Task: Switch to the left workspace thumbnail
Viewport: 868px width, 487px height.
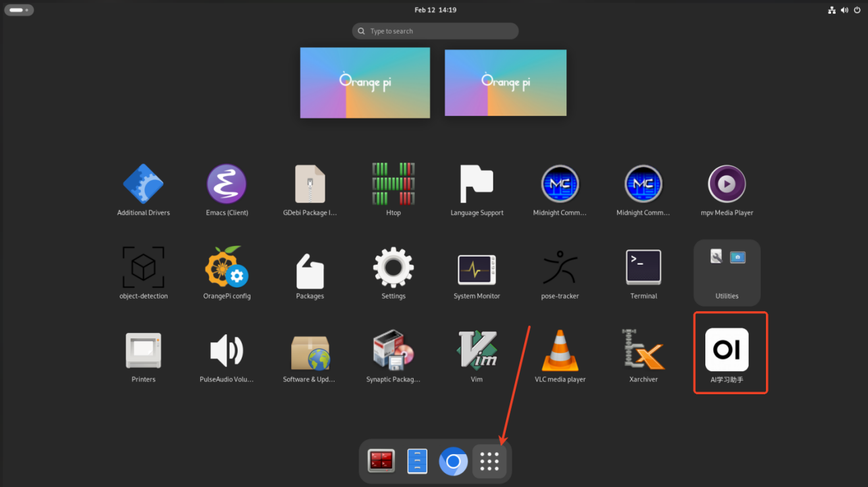Action: 365,82
